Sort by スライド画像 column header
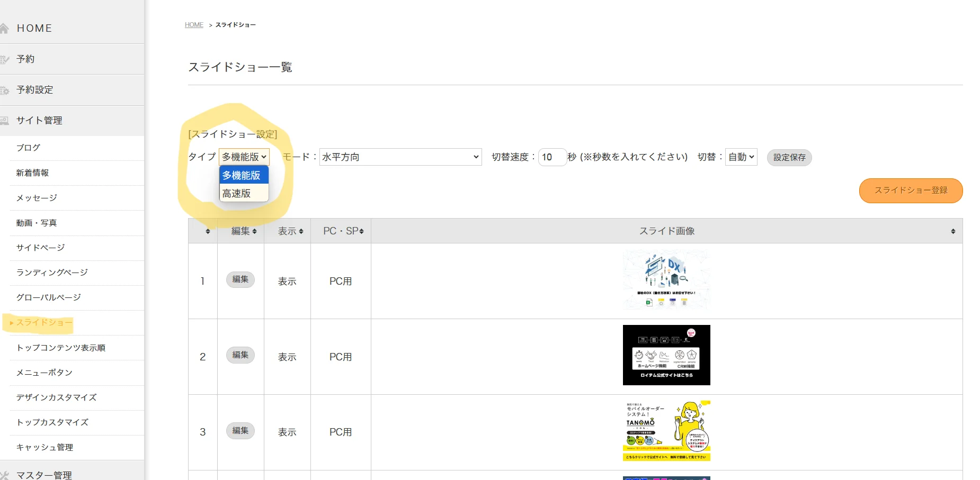This screenshot has height=480, width=980. (x=667, y=231)
